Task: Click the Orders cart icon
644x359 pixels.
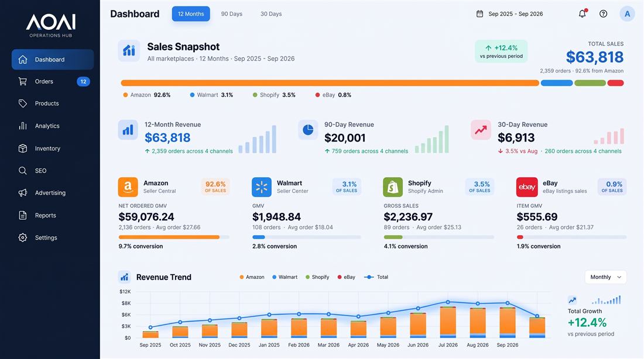Action: tap(23, 81)
